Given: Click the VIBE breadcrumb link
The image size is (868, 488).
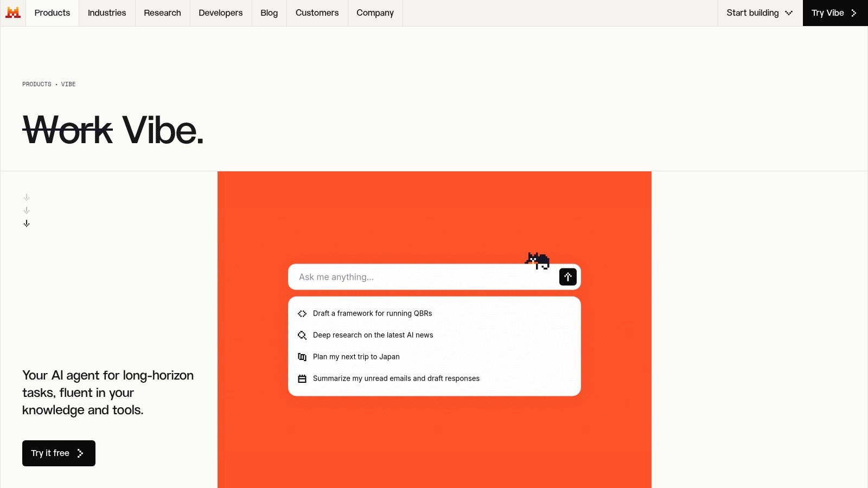Looking at the screenshot, I should (68, 84).
